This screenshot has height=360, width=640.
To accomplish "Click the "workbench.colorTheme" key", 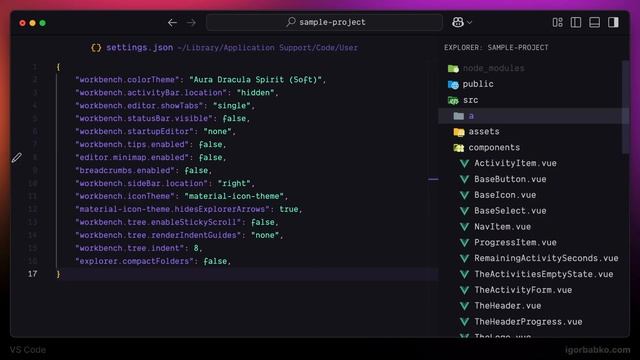I will pyautogui.click(x=127, y=80).
